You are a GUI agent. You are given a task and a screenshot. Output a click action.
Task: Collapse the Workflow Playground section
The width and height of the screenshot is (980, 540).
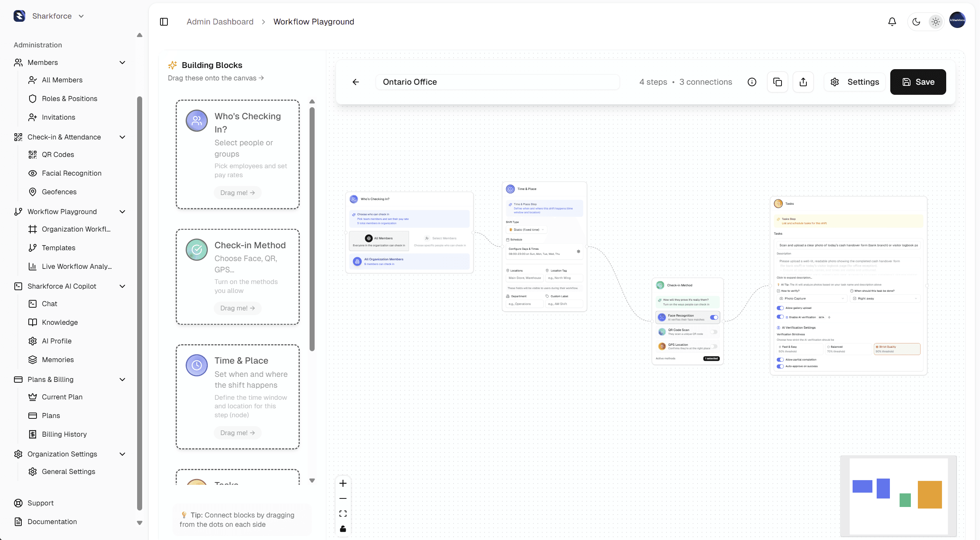coord(122,212)
